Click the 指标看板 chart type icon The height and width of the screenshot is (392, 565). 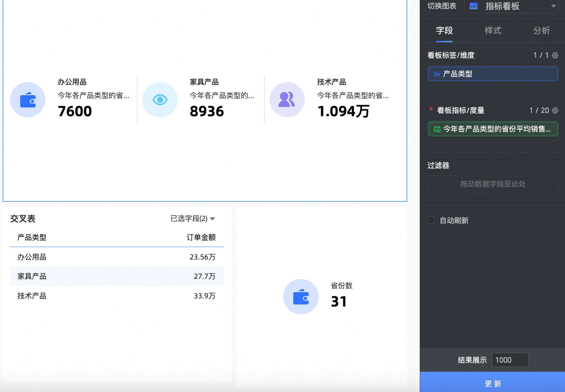coord(474,6)
